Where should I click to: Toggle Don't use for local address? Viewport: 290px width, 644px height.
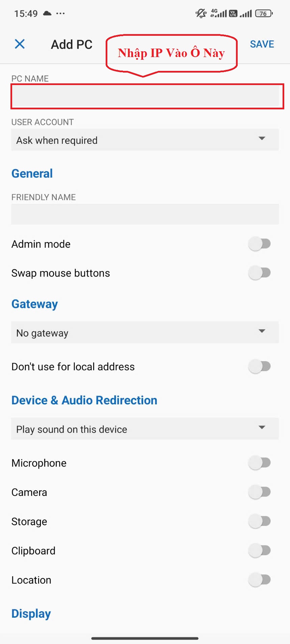pos(260,366)
